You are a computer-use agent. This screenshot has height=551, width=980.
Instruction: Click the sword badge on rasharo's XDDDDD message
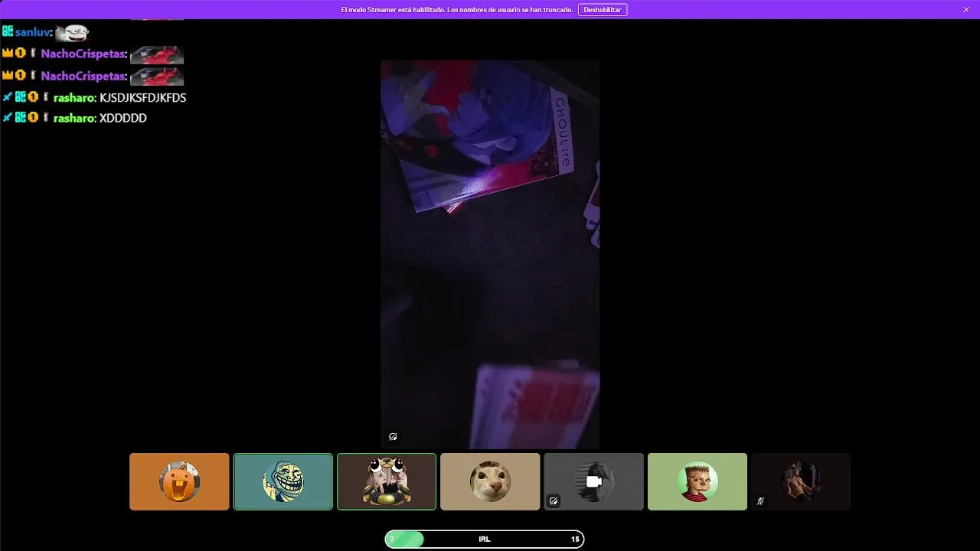[x=8, y=118]
